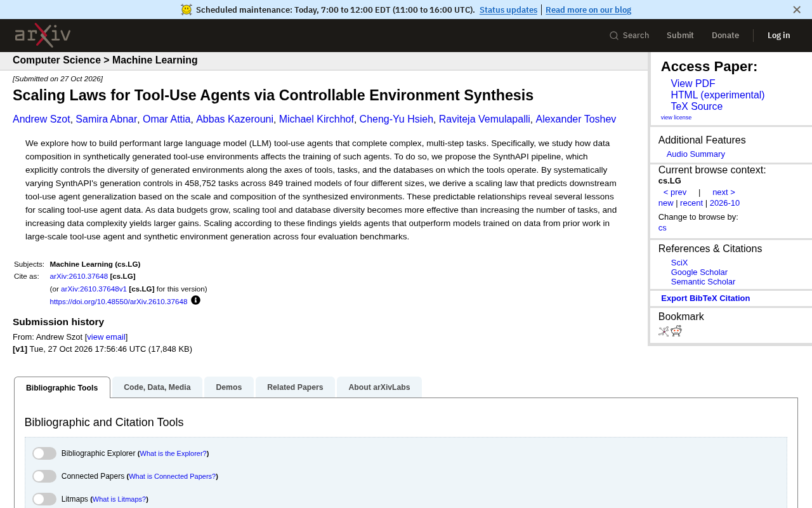
Task: Switch to the Related Papers tab
Action: click(x=295, y=387)
